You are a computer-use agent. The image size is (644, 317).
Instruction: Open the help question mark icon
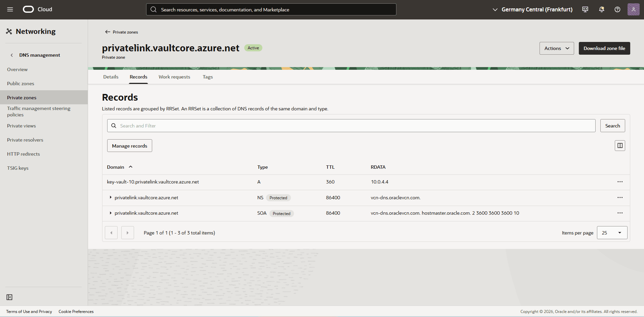[x=617, y=9]
